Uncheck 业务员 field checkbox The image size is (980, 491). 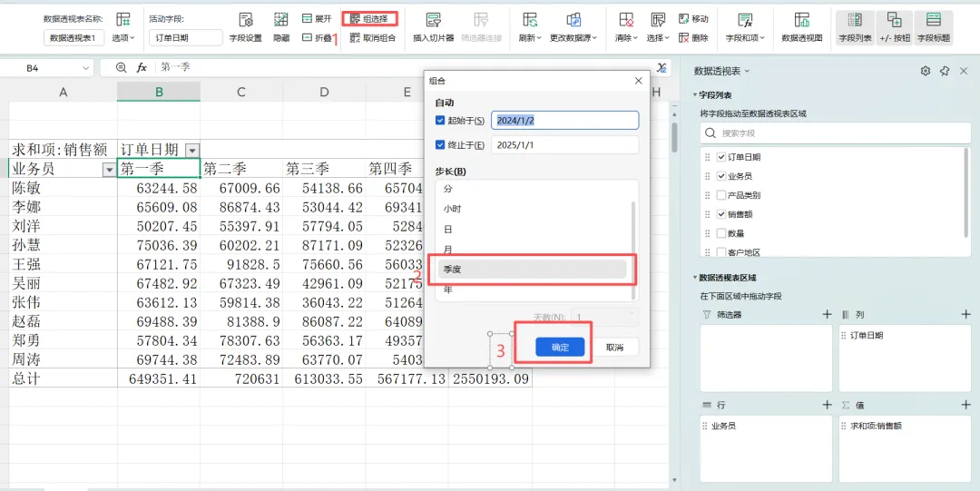coord(721,176)
